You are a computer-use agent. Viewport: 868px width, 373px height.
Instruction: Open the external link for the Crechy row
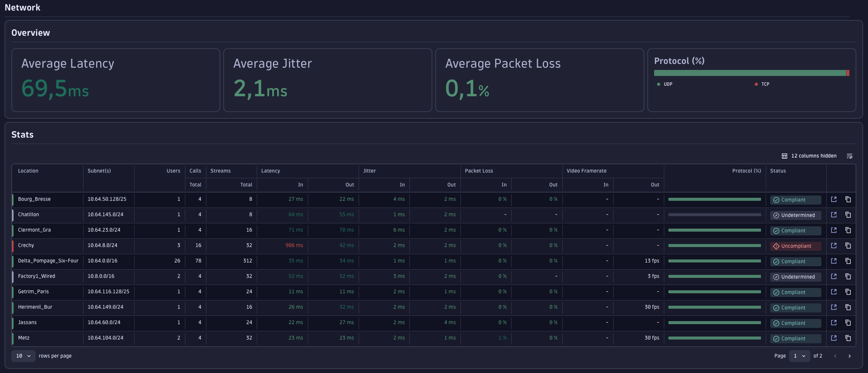pos(834,246)
